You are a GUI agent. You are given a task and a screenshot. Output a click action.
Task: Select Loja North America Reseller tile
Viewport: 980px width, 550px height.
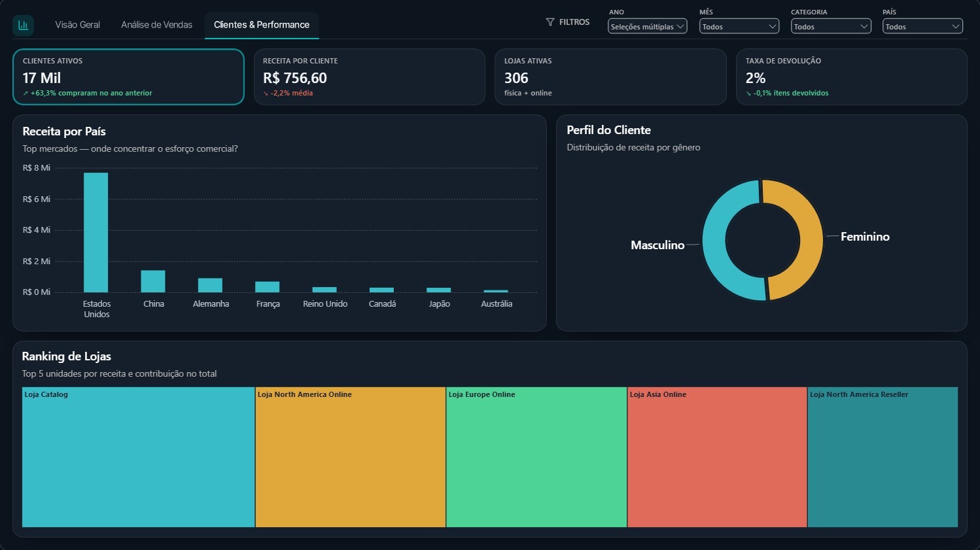pyautogui.click(x=883, y=457)
